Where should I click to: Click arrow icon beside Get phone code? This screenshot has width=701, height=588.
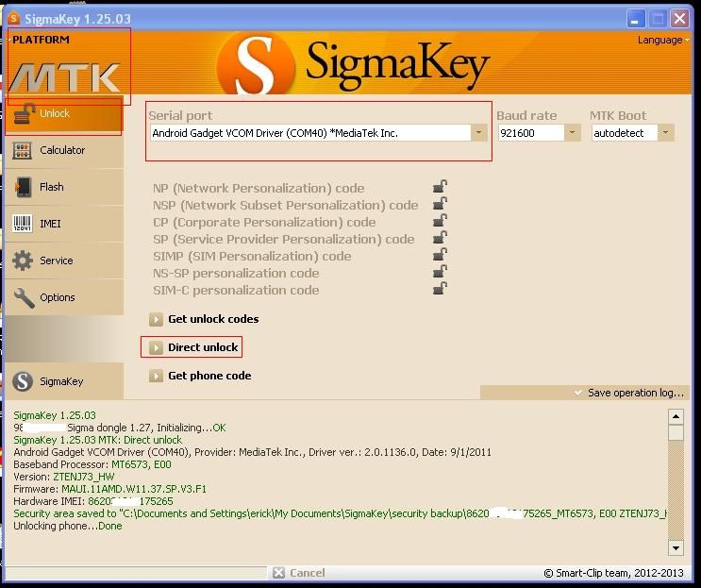(156, 376)
